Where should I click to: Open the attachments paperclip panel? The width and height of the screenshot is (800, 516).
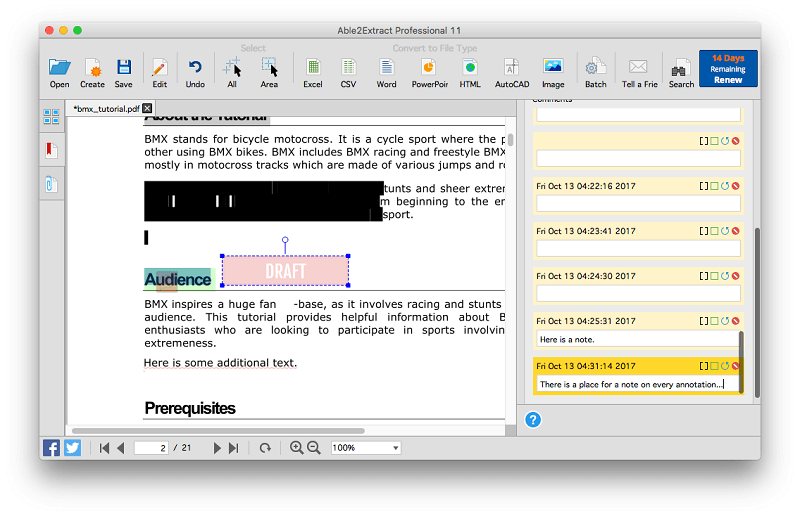[x=51, y=184]
